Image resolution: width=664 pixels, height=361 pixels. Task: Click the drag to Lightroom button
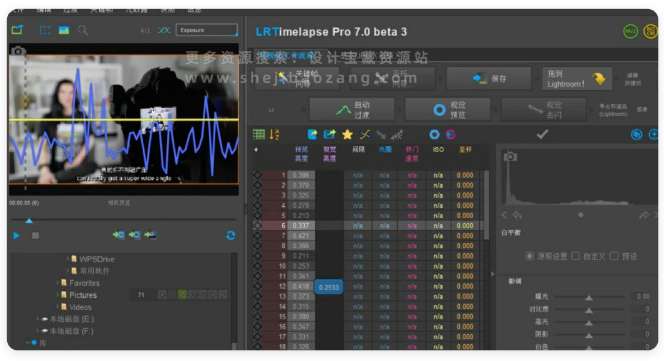point(577,78)
